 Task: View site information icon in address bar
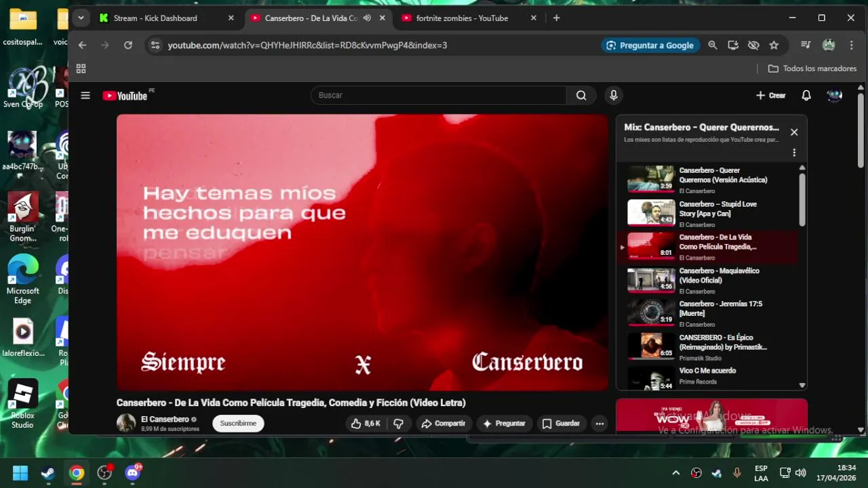point(155,45)
